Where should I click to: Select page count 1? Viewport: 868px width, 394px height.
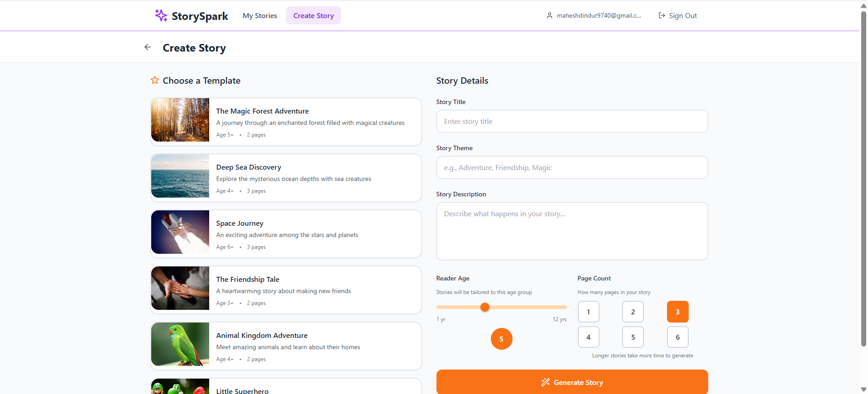(x=588, y=312)
